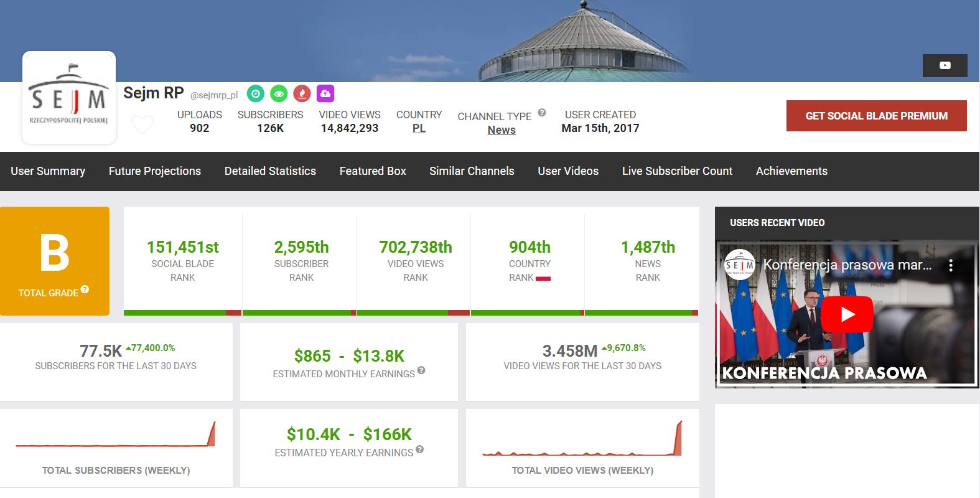Click the 3.458M video views value

click(570, 351)
